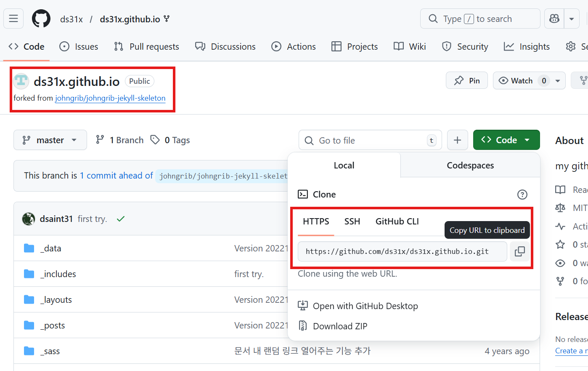
Task: Pin this repository
Action: (467, 80)
